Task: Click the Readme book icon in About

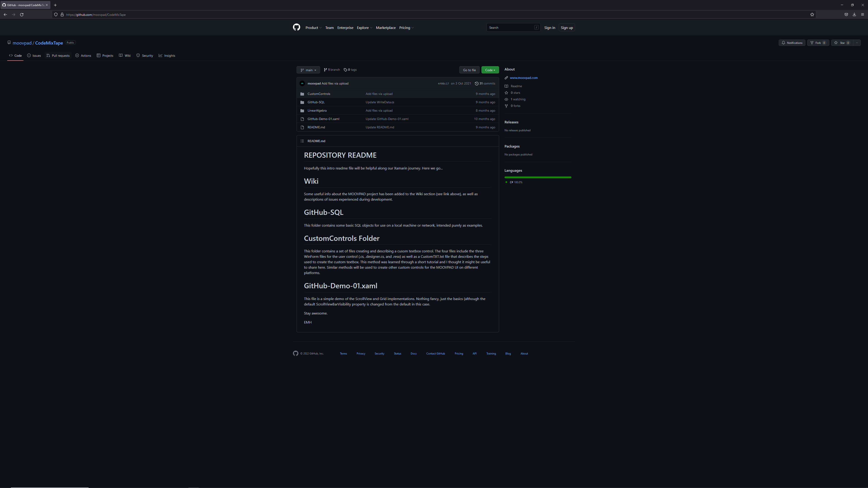Action: point(506,86)
